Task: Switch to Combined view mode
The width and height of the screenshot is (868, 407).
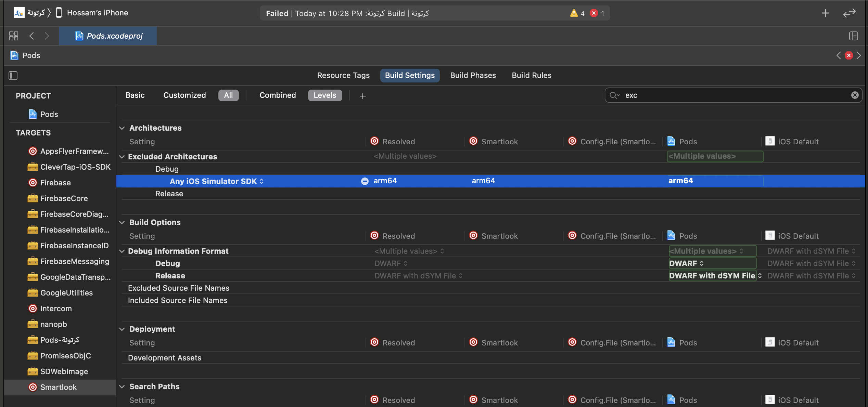Action: pyautogui.click(x=278, y=95)
